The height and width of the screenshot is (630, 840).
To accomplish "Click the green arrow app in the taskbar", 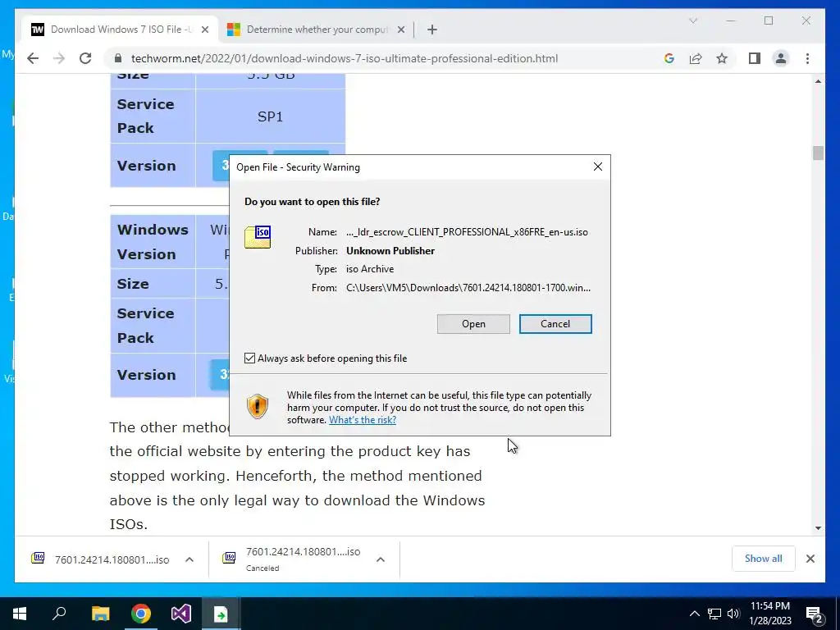I will [221, 614].
